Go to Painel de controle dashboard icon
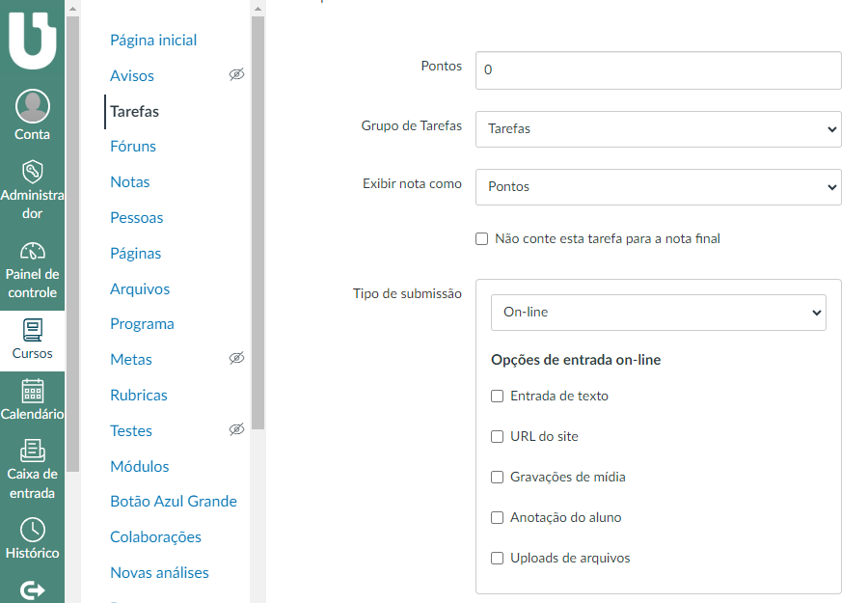The height and width of the screenshot is (603, 868). pos(32,252)
